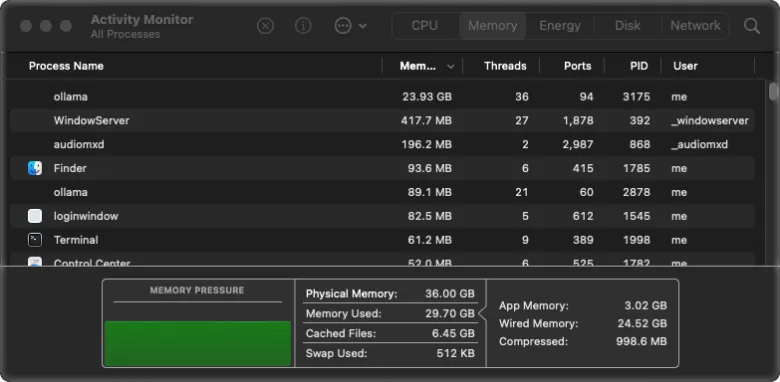
Task: Select the Finder app icon
Action: point(35,168)
